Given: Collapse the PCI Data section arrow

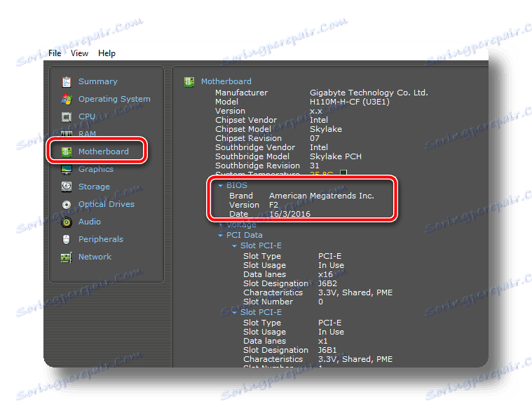Looking at the screenshot, I should pos(220,236).
